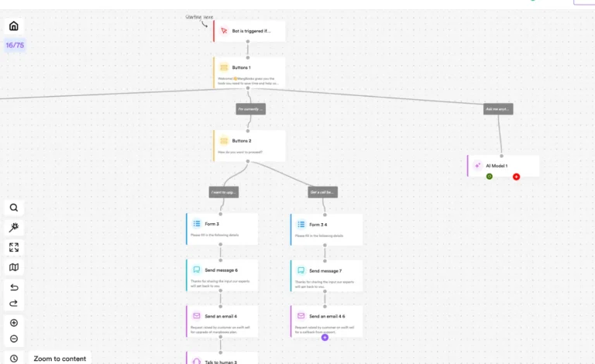Click the redo arrow icon
This screenshot has width=595, height=364.
pyautogui.click(x=14, y=303)
